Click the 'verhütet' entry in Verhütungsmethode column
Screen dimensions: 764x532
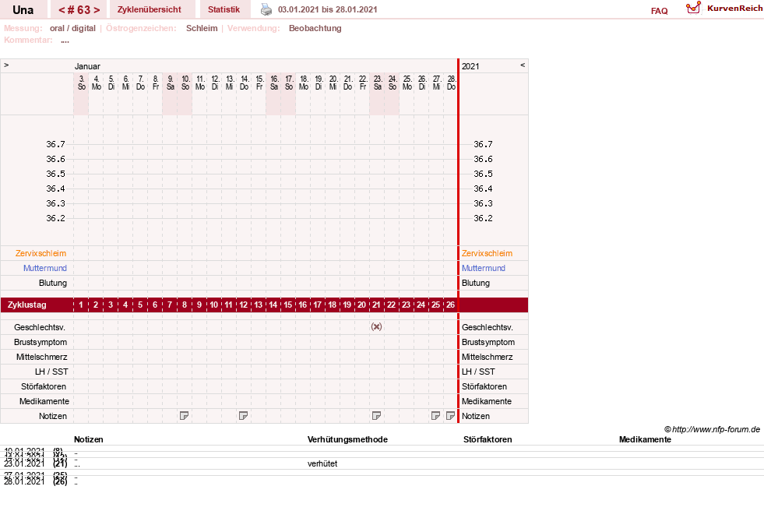click(322, 463)
